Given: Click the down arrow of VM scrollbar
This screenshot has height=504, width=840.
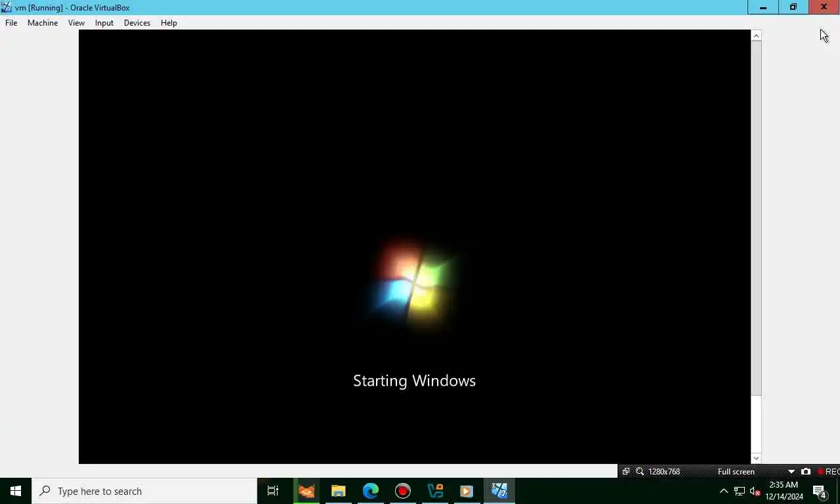Looking at the screenshot, I should pos(756,458).
